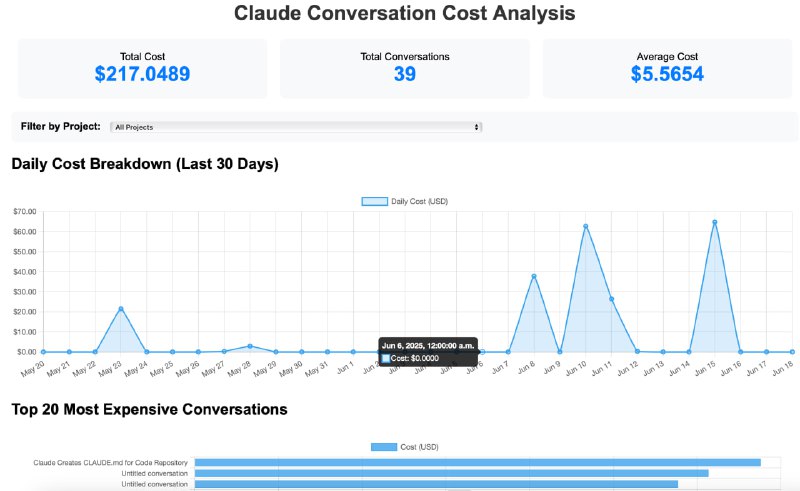Select the Jun 10 peak data point
800x491 pixels.
(x=586, y=226)
